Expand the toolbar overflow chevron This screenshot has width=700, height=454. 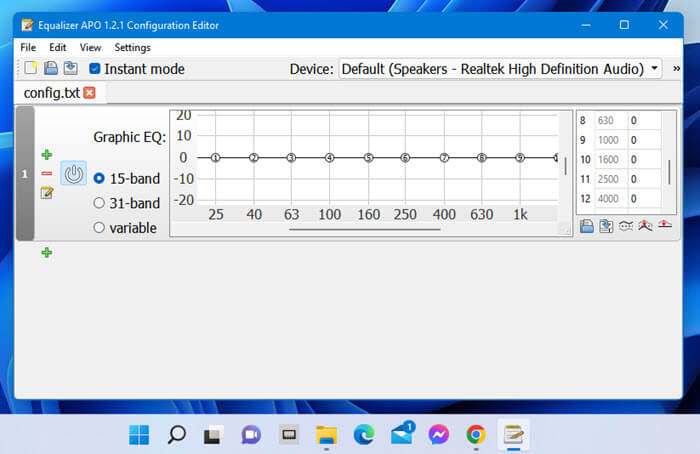tap(676, 69)
